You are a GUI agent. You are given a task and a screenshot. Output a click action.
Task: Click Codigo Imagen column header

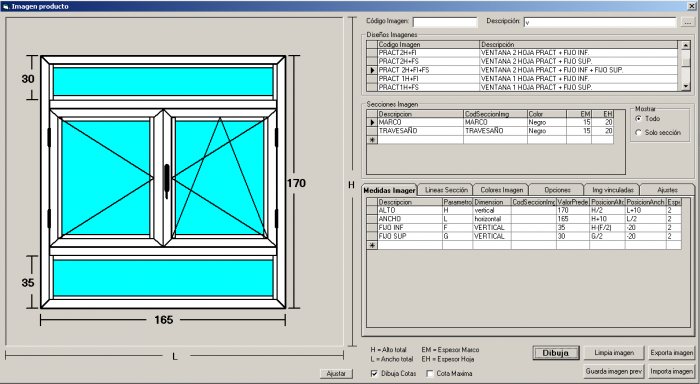click(429, 45)
